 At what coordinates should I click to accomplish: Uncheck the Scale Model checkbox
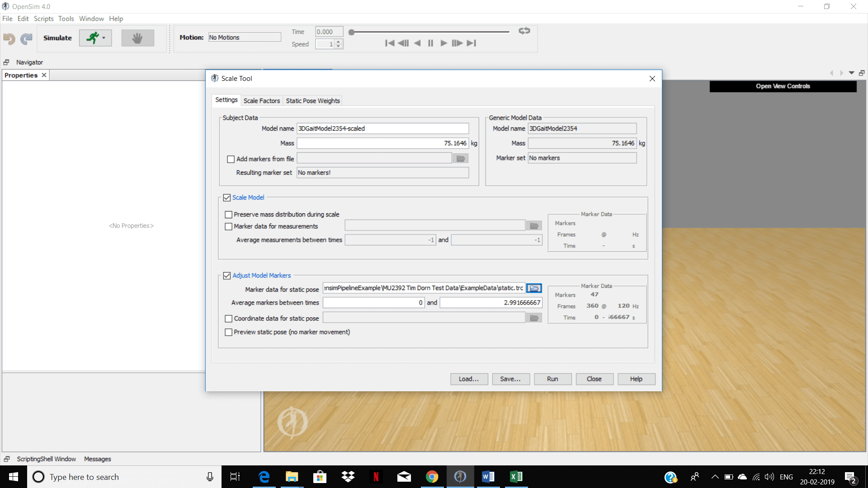(x=227, y=197)
